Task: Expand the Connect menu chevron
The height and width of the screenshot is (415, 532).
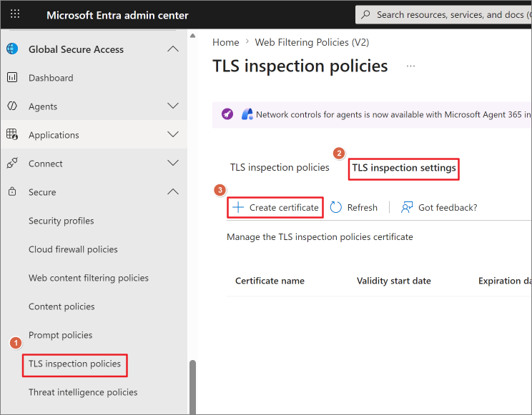Action: point(173,163)
